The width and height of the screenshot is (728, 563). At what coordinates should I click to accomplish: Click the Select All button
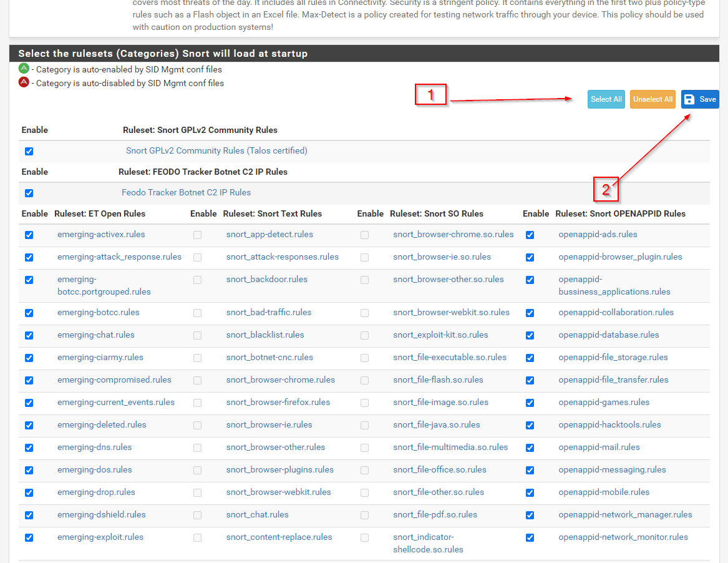click(606, 99)
